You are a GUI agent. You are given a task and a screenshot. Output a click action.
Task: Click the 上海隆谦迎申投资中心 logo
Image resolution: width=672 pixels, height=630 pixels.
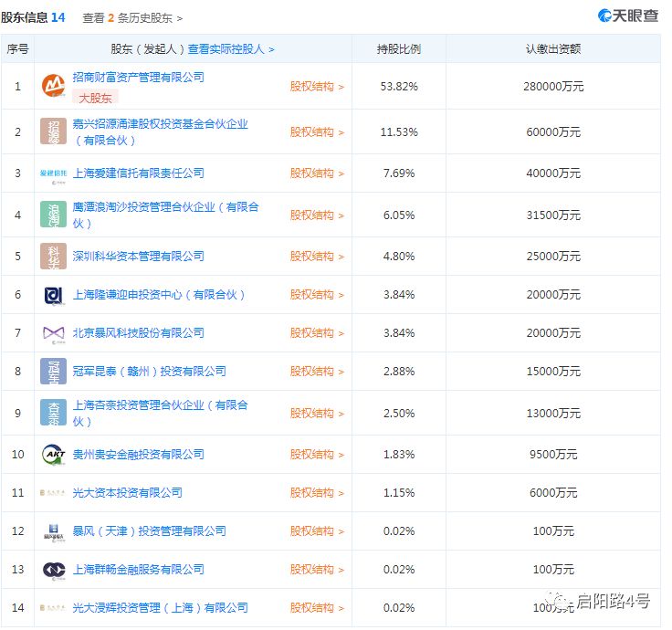coord(53,295)
